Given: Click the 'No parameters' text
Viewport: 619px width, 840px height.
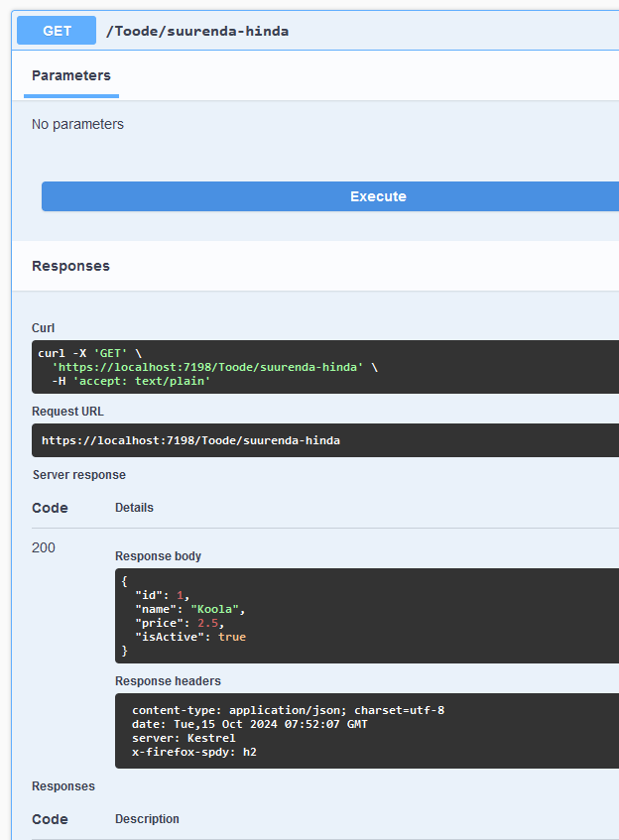Looking at the screenshot, I should (77, 124).
